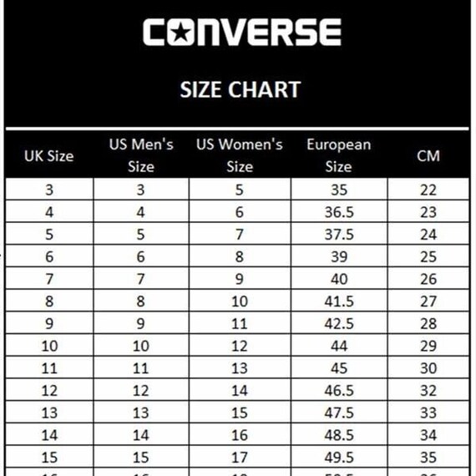Select US Women's size 5 cell
Screen dimensions: 476x476
point(240,190)
